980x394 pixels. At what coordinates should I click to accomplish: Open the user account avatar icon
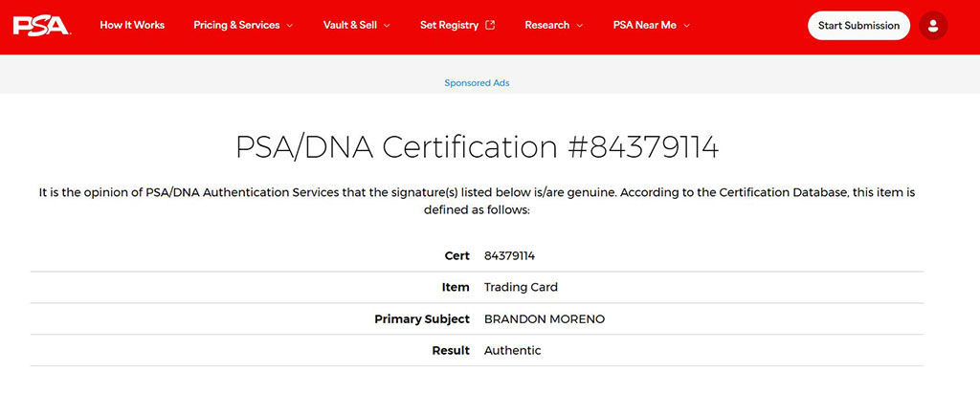[932, 26]
